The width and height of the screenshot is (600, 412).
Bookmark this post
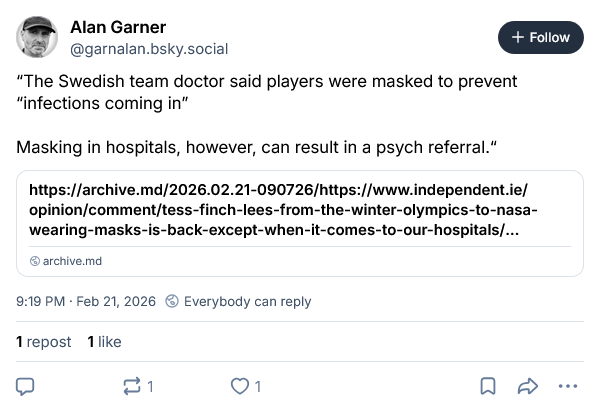(488, 386)
